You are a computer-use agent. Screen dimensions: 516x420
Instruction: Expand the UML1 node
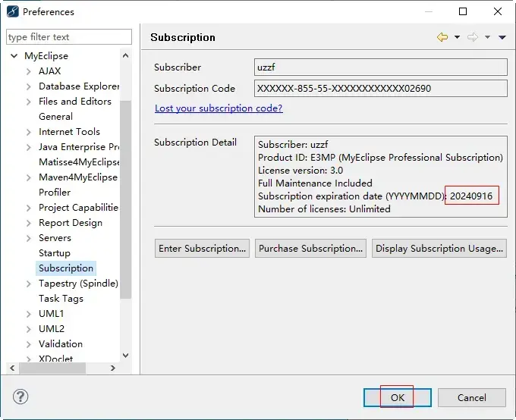(29, 314)
